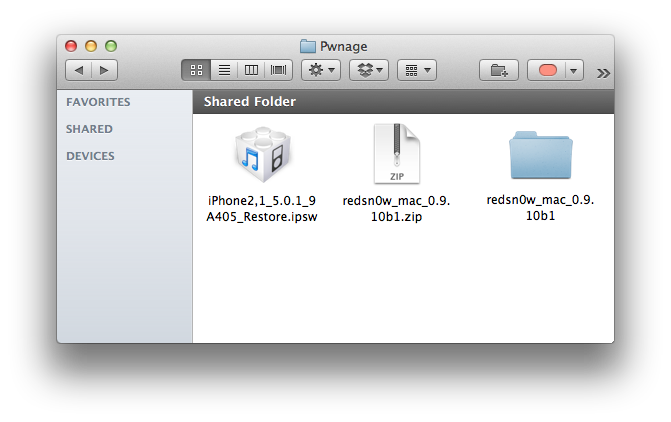Switch to column view
Viewport: 671px width, 422px height.
coord(251,70)
